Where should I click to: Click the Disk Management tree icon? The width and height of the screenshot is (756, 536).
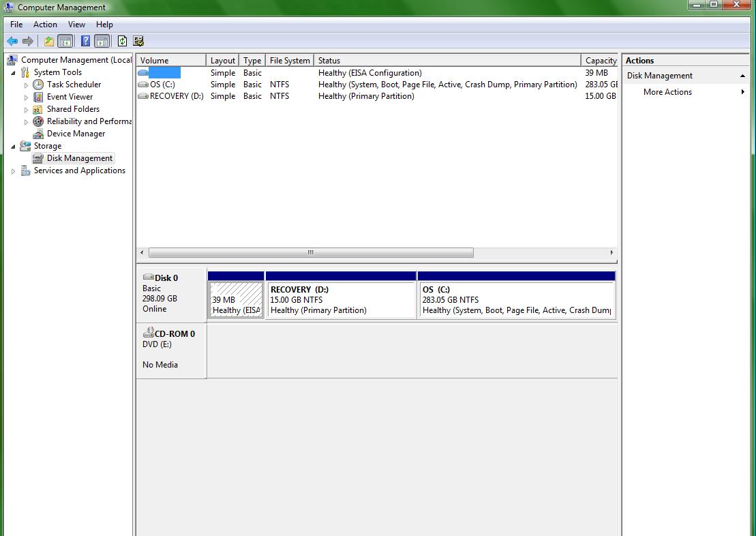(38, 158)
